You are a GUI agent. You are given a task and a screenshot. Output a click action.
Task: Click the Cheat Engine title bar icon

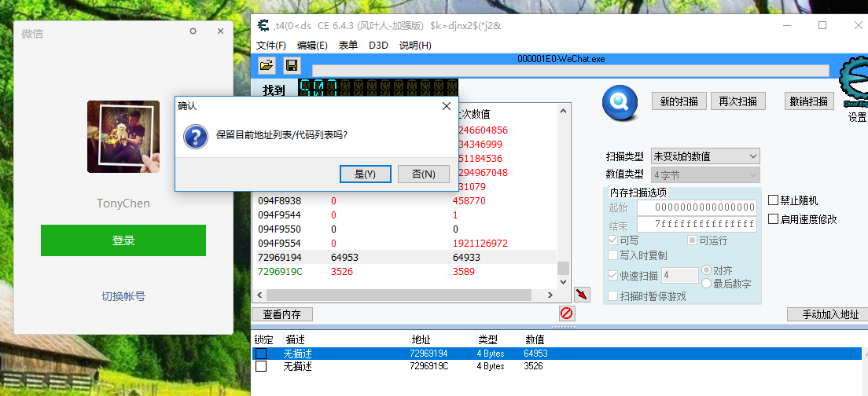point(263,25)
